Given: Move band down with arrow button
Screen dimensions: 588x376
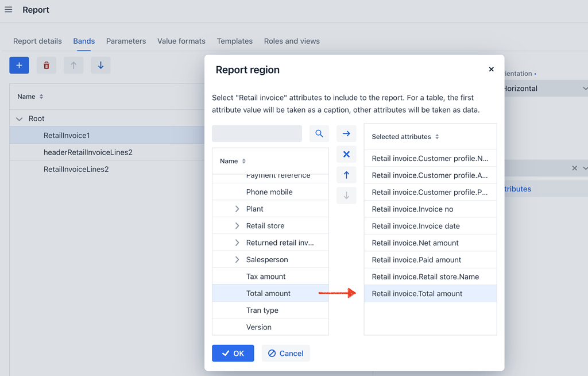Looking at the screenshot, I should coord(101,66).
